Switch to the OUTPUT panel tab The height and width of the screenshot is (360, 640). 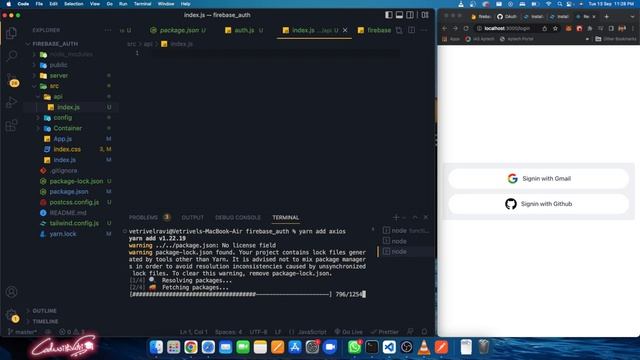[192, 218]
